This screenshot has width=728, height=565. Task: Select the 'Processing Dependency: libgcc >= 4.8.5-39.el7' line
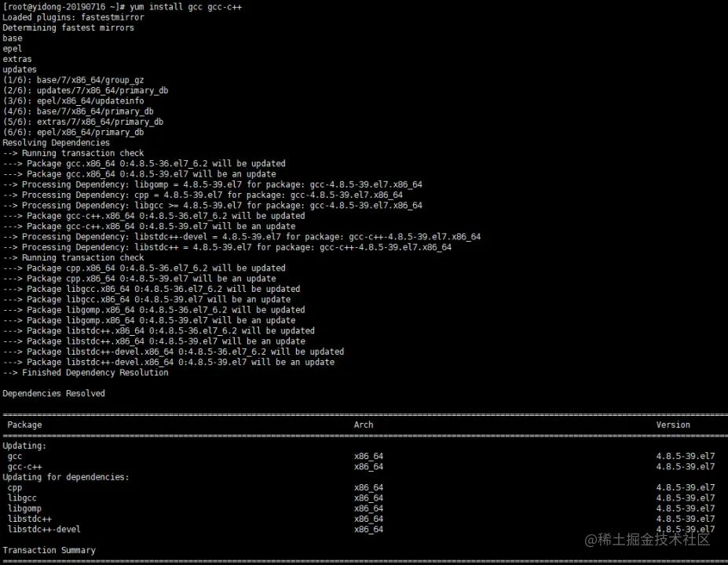tap(213, 206)
